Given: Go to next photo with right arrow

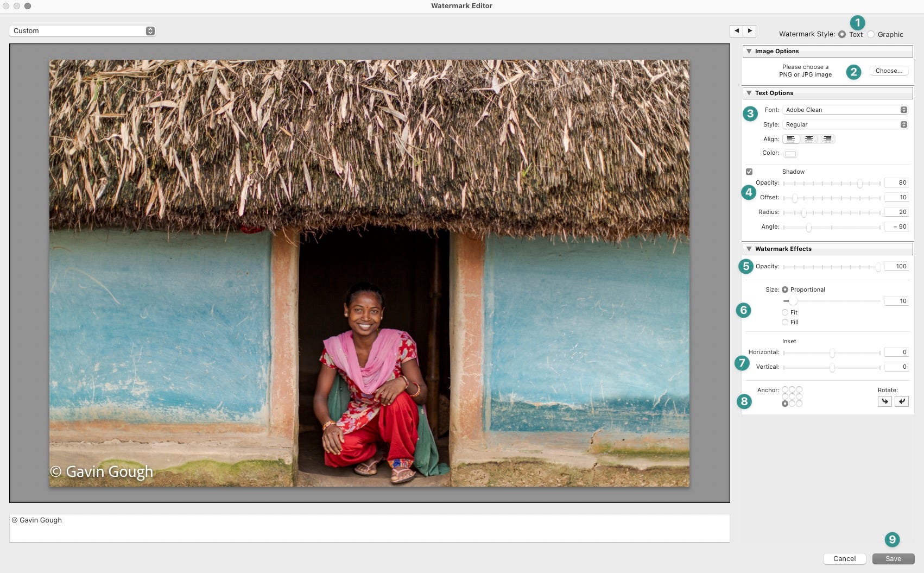Looking at the screenshot, I should click(750, 31).
